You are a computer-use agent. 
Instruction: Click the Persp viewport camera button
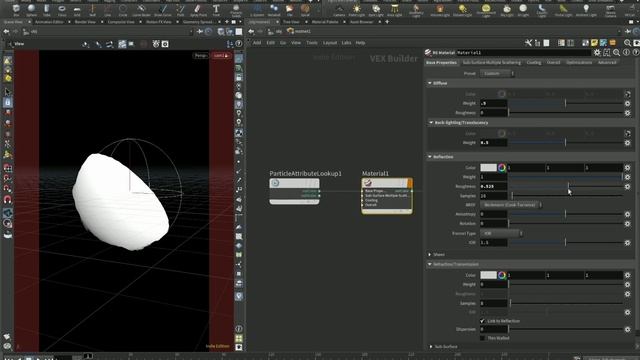pyautogui.click(x=200, y=56)
